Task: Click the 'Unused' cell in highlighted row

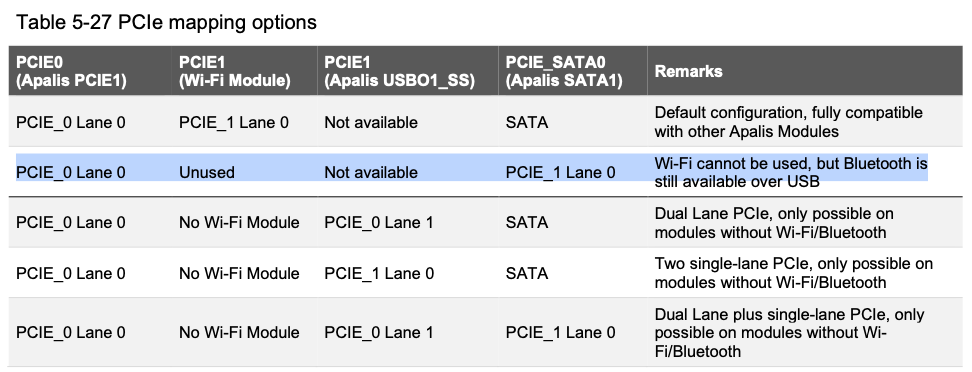Action: click(x=207, y=172)
